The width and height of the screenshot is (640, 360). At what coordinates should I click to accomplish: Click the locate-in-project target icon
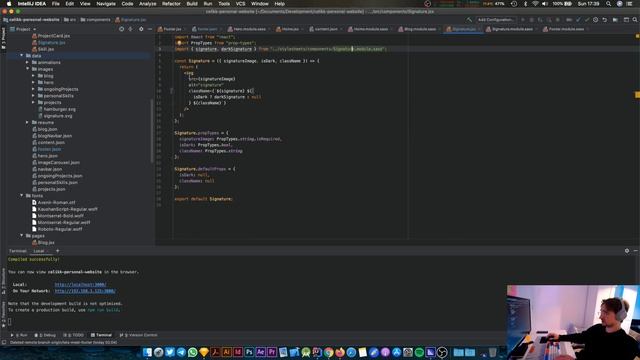121,29
